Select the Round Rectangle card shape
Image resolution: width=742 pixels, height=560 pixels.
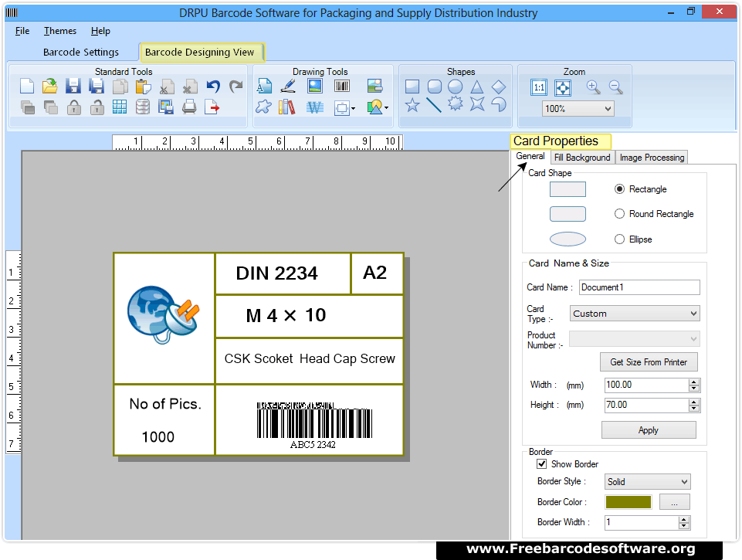tap(619, 213)
